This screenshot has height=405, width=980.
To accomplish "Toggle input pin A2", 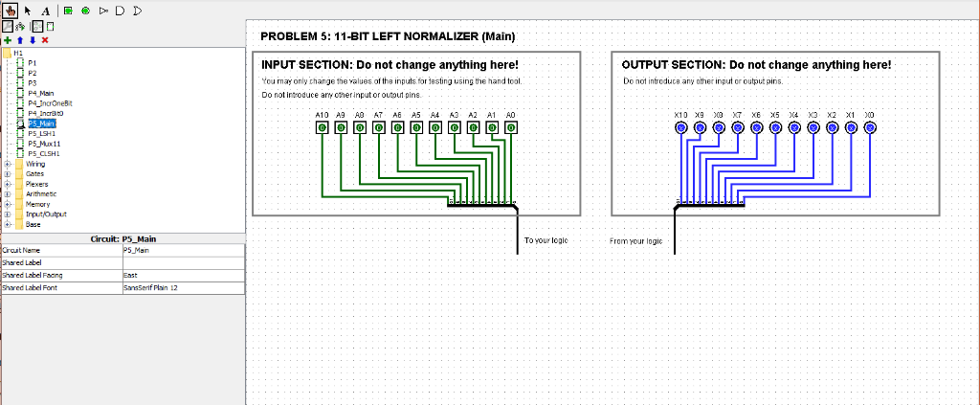I will click(x=473, y=127).
